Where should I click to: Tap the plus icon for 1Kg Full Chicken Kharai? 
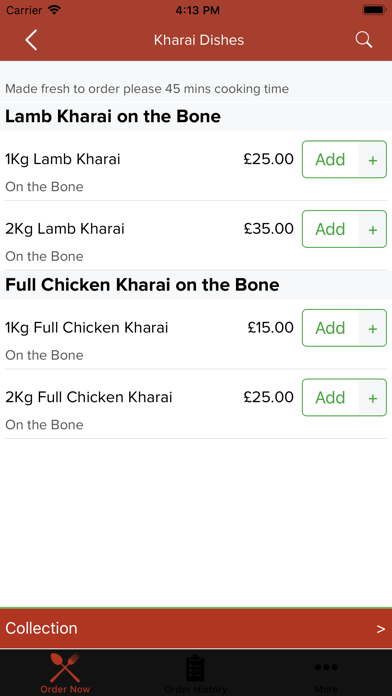pyautogui.click(x=373, y=328)
